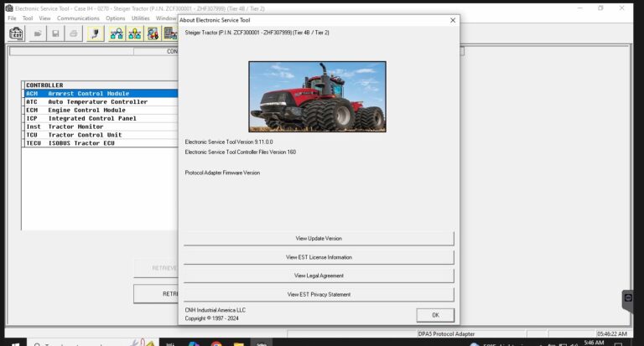Click Protocol Adapter Firmware Version label

[222, 173]
